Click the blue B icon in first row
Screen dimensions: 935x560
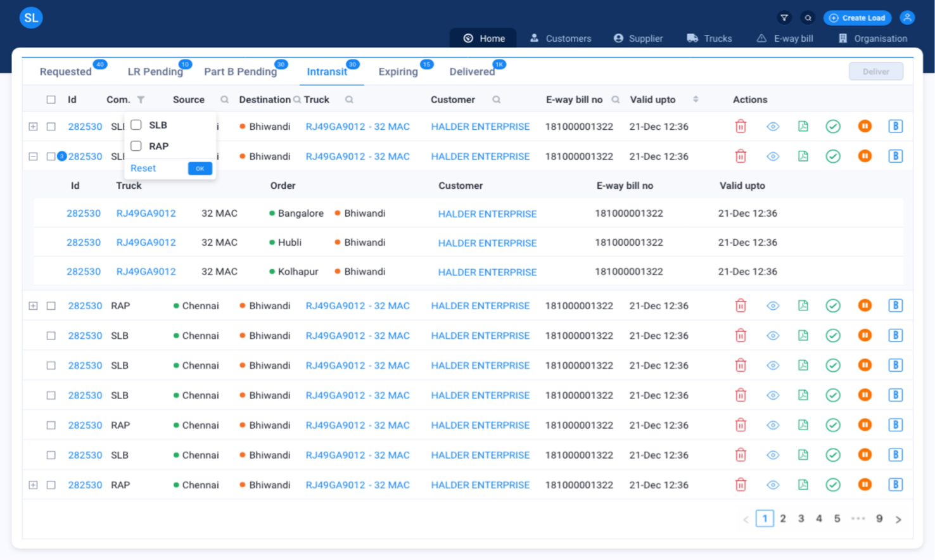(x=895, y=127)
